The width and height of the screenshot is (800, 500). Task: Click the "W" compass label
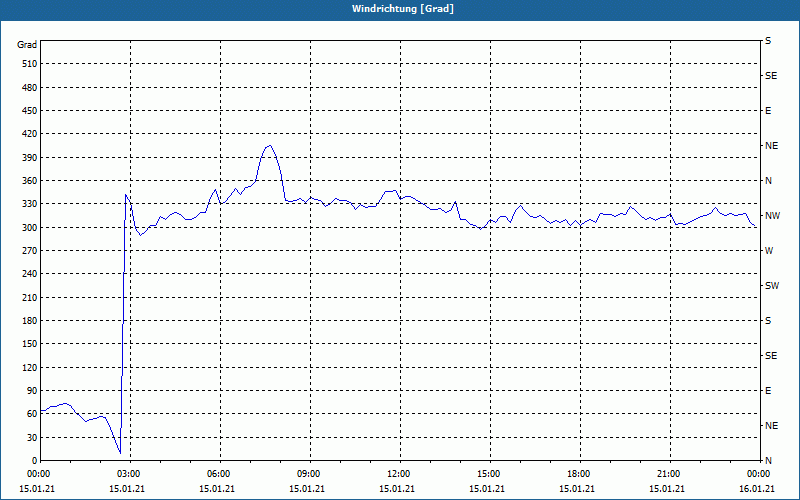[769, 251]
